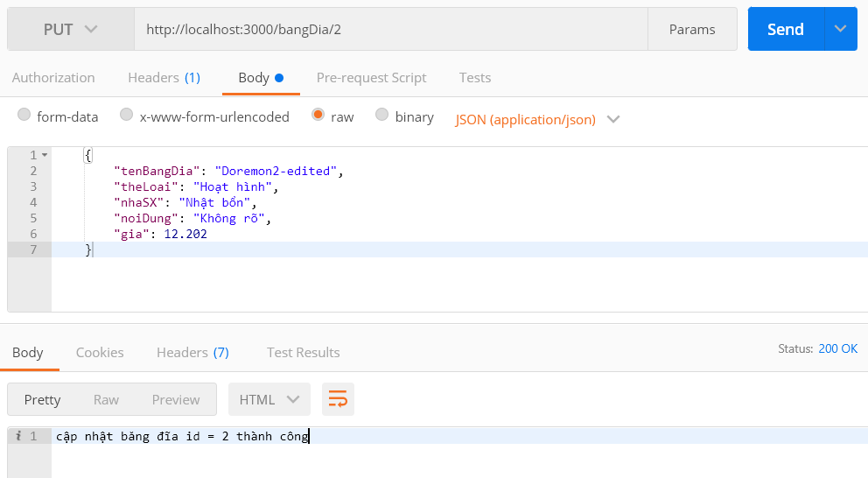Open the JSON (application/json) content type dropdown
The image size is (868, 478).
tap(537, 119)
